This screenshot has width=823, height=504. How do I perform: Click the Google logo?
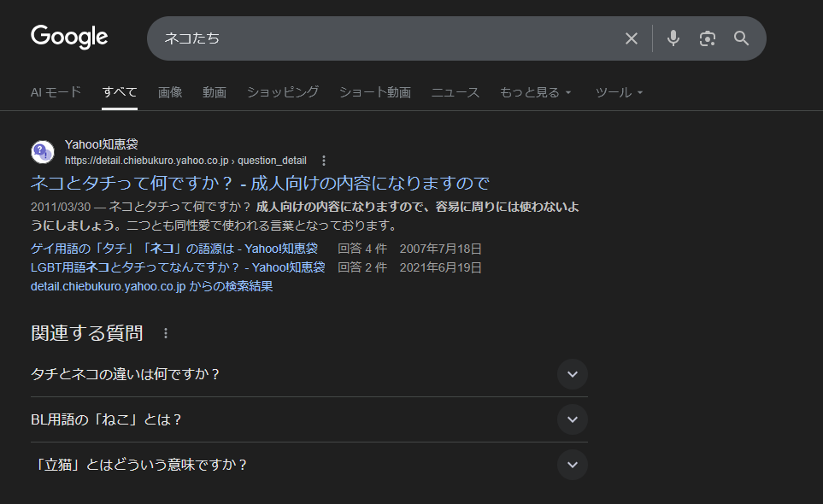click(x=69, y=37)
